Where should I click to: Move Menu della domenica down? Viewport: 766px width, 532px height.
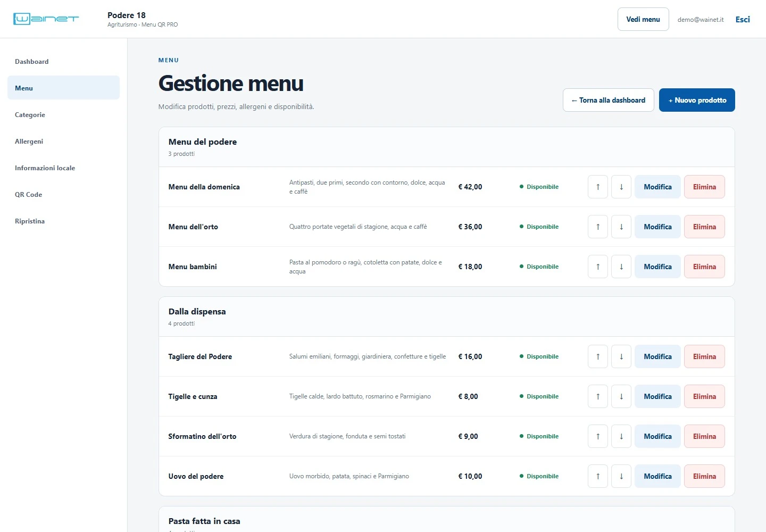(621, 187)
